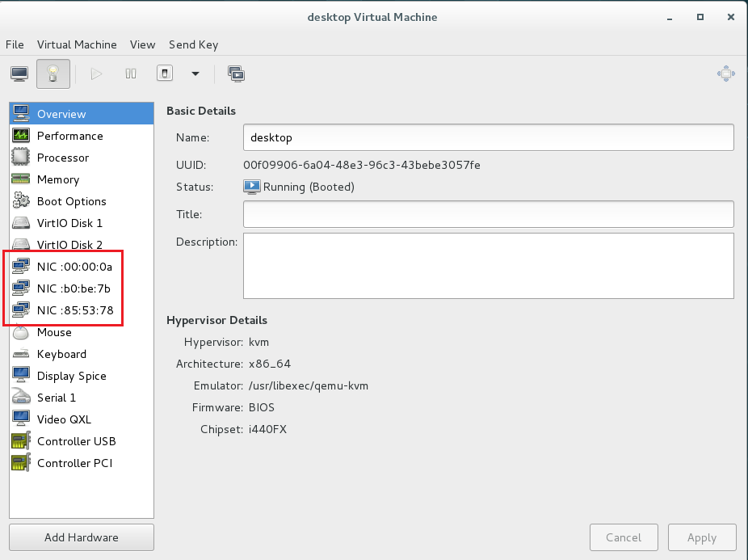This screenshot has width=748, height=560.
Task: Click the VirtIO Disk 1 drive icon
Action: coord(21,223)
